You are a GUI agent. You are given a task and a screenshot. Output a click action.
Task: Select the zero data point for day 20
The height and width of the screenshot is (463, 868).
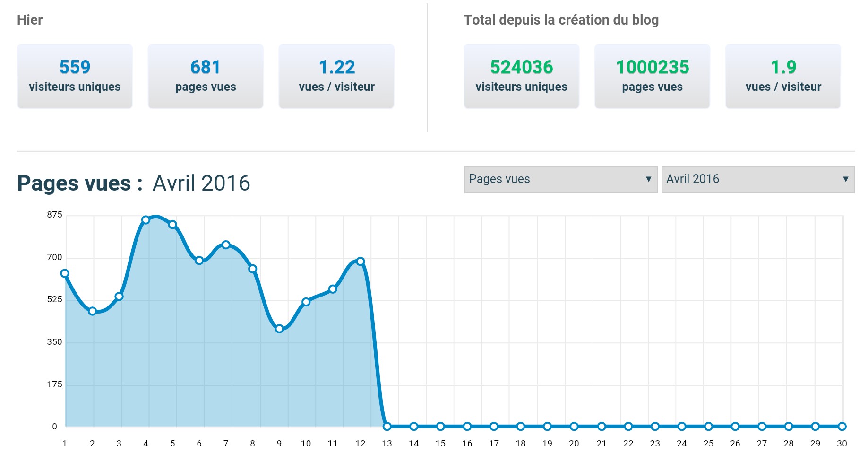pos(574,427)
